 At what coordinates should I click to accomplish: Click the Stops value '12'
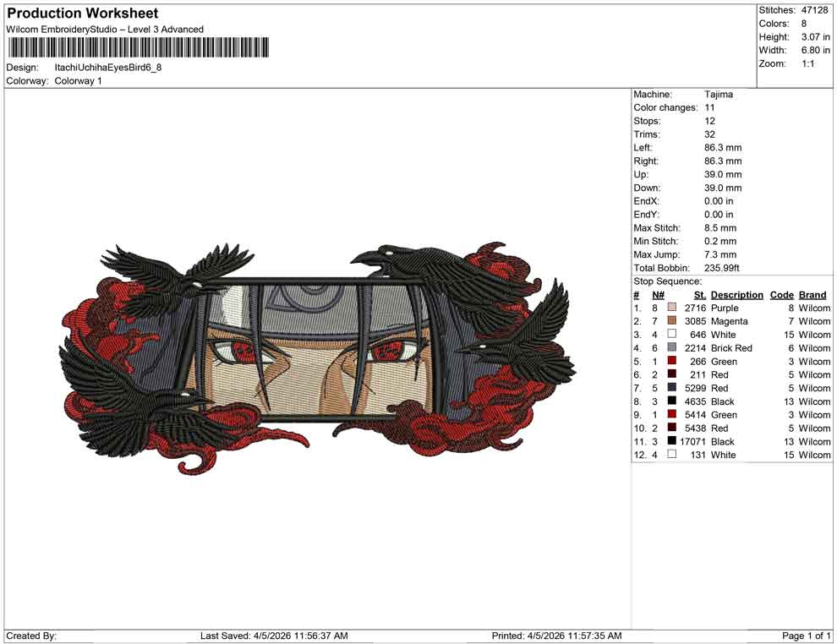[709, 121]
